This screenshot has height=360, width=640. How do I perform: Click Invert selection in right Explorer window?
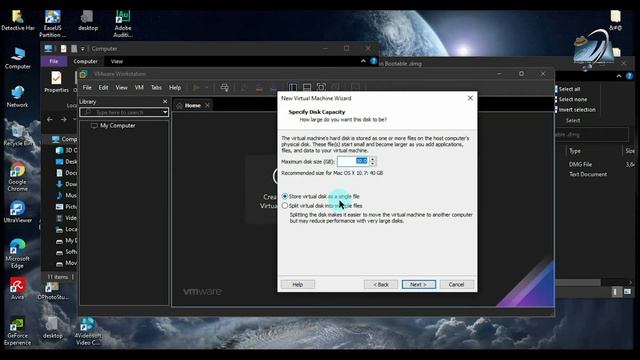pyautogui.click(x=575, y=110)
